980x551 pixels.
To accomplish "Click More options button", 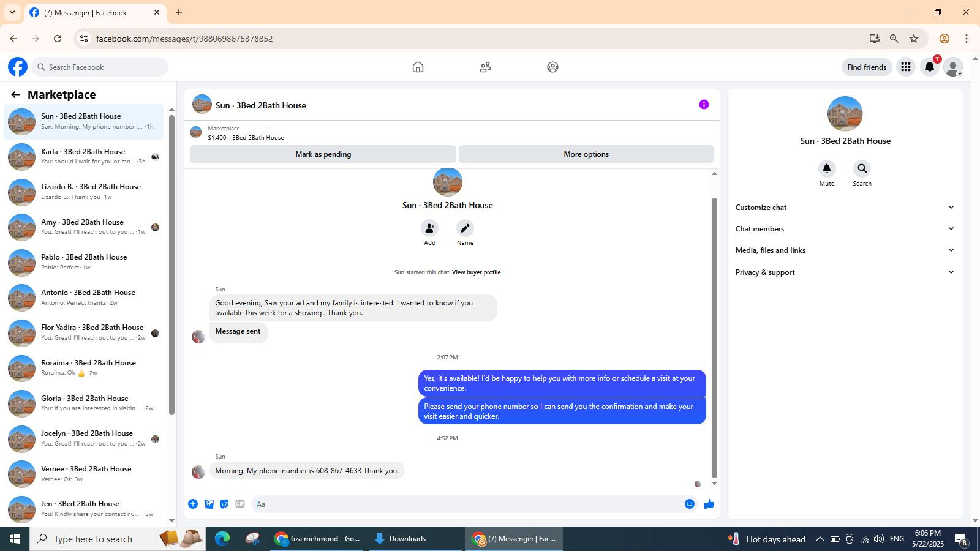I will tap(586, 154).
